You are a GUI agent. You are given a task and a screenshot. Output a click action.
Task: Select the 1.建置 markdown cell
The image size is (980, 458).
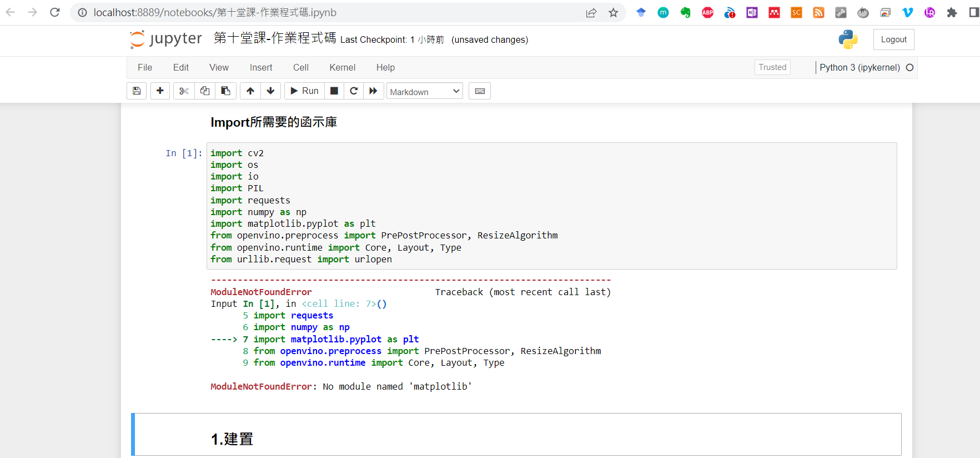coord(516,435)
